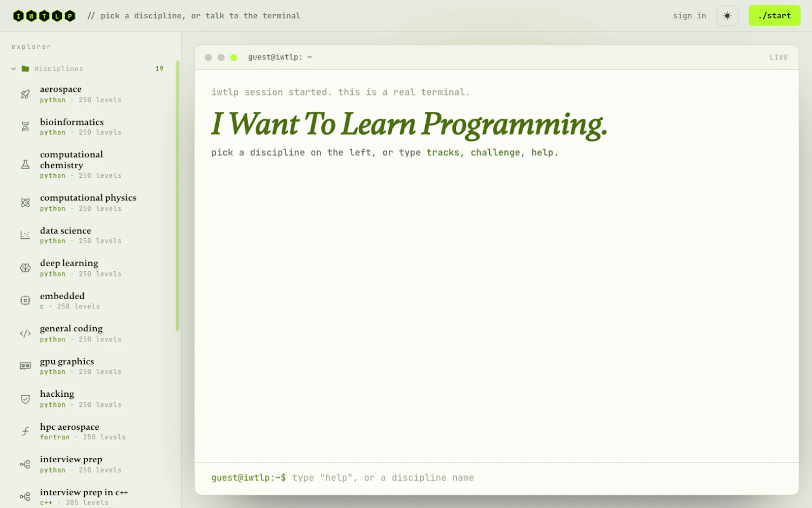
Task: Collapse the disciplines folder chevron
Action: click(14, 69)
